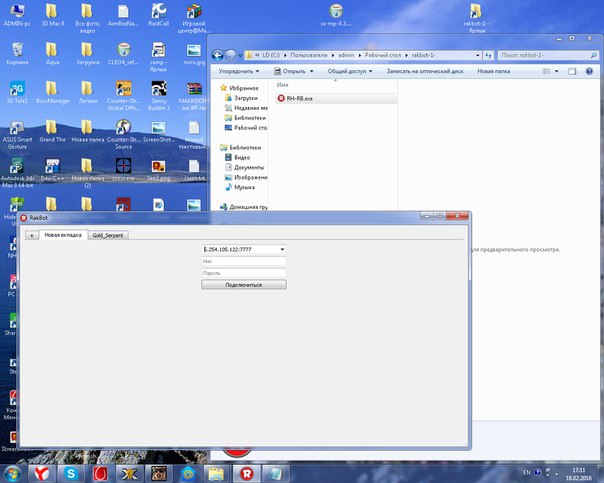Image resolution: width=604 pixels, height=483 pixels.
Task: Open the samp - Ярлык shortcut
Action: pyautogui.click(x=158, y=57)
